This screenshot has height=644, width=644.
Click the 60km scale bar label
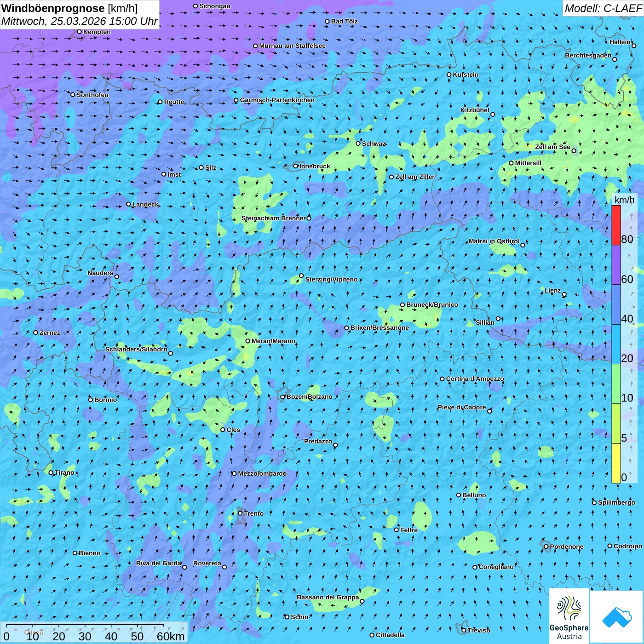tap(171, 636)
